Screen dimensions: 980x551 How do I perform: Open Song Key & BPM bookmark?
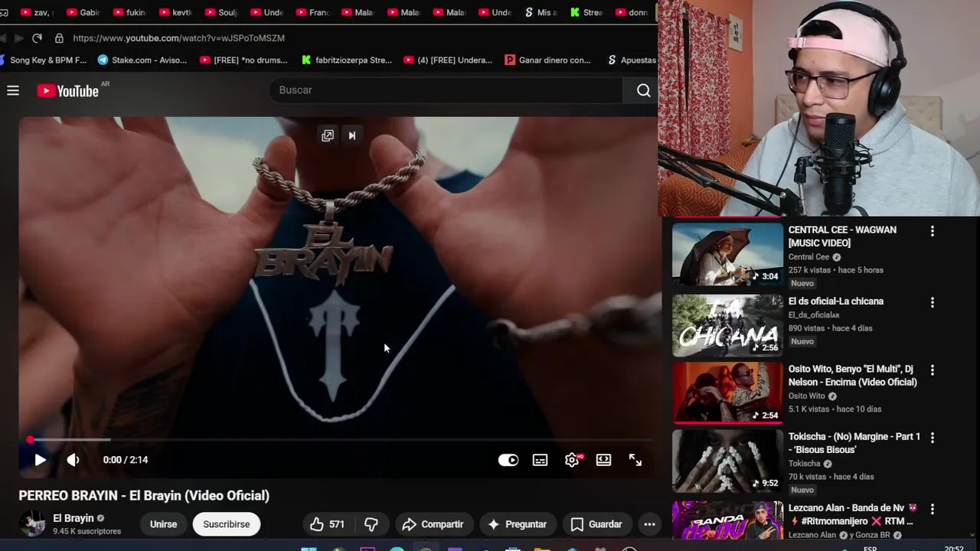43,60
